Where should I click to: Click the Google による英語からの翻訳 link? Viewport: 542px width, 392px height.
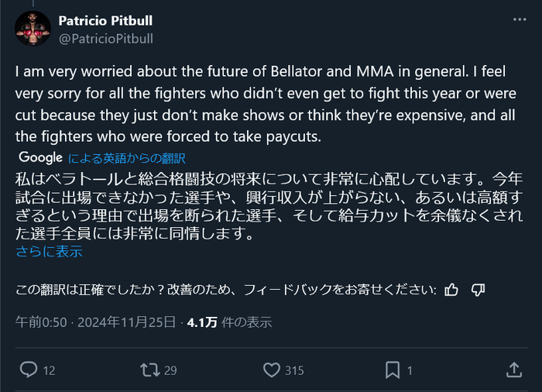(x=127, y=158)
